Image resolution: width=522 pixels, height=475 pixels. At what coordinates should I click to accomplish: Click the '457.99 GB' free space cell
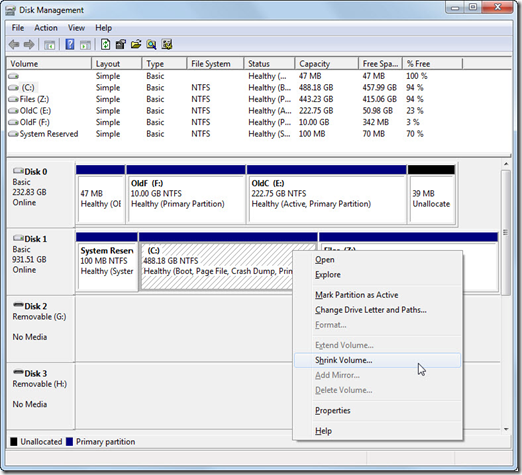pos(380,88)
